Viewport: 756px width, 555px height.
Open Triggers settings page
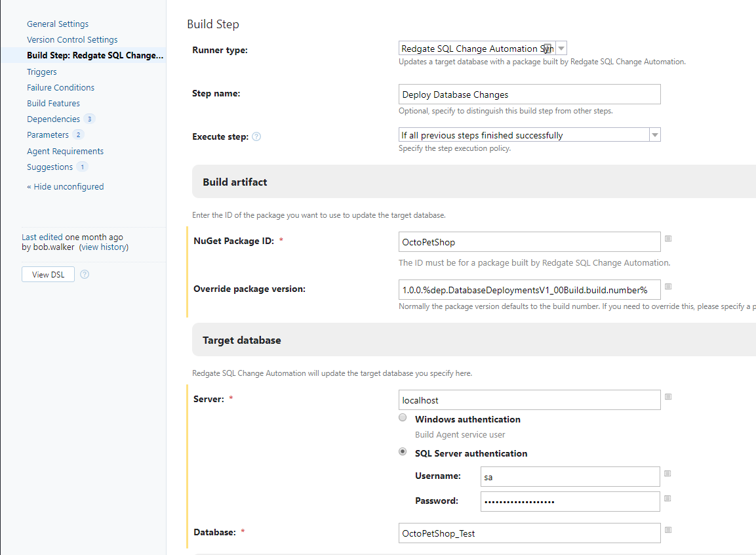point(42,72)
